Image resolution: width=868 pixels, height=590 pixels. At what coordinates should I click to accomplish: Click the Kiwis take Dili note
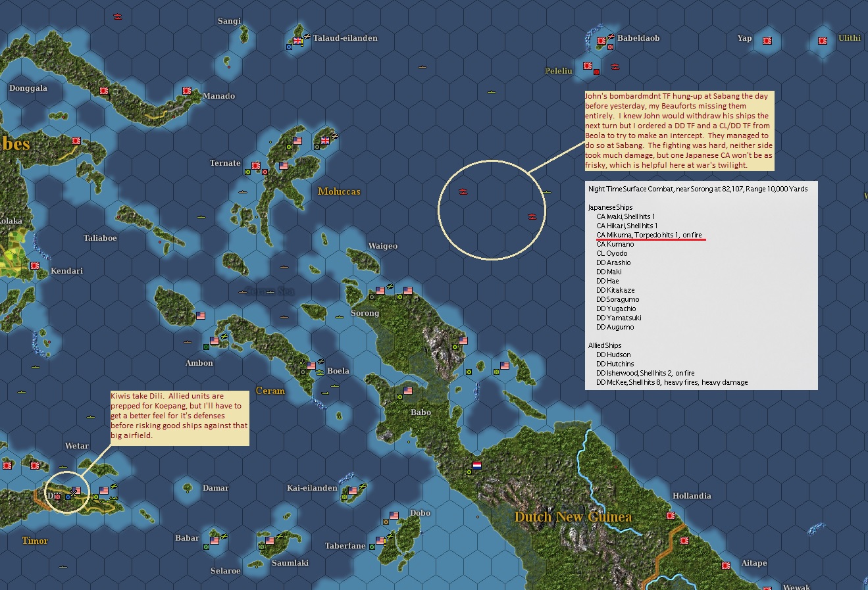[x=178, y=416]
